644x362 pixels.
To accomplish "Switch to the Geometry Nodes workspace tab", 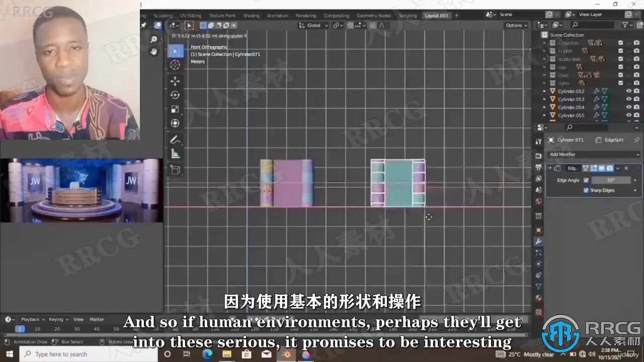I will click(374, 16).
